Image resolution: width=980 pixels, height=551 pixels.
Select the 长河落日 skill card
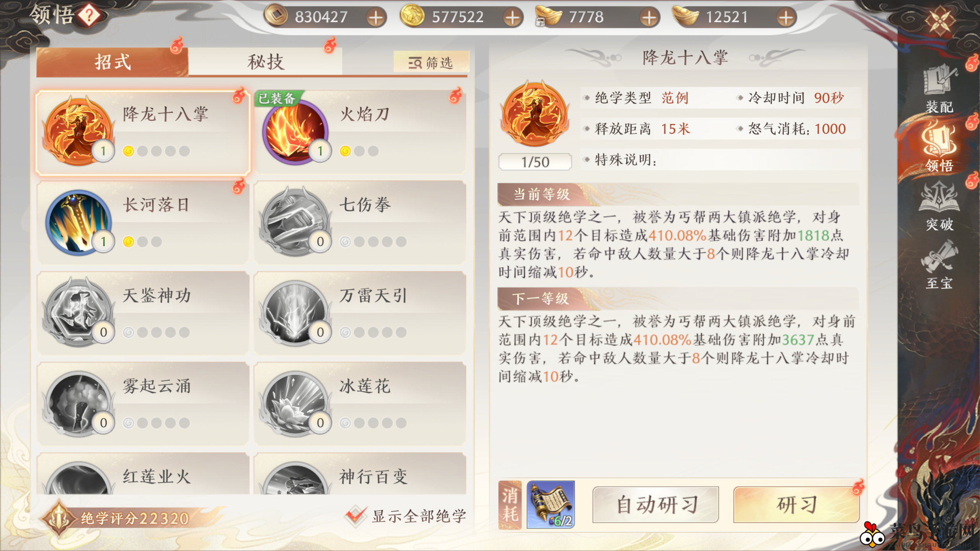(x=143, y=223)
